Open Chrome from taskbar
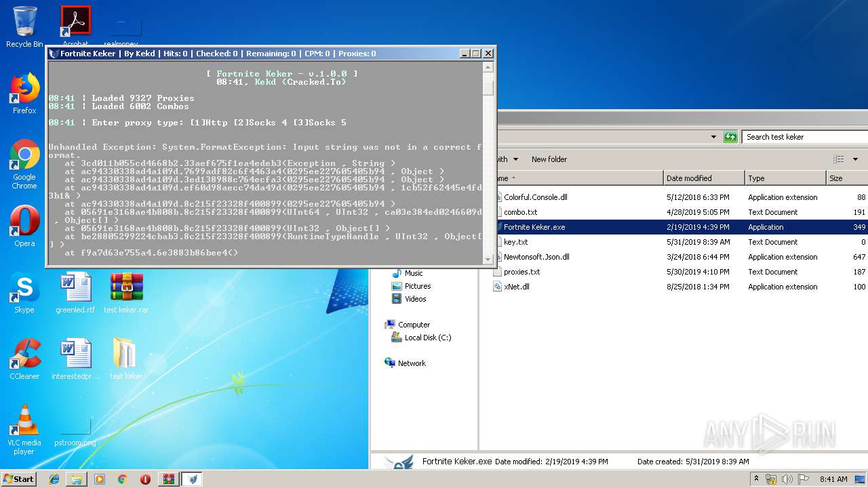868x488 pixels. 122,479
